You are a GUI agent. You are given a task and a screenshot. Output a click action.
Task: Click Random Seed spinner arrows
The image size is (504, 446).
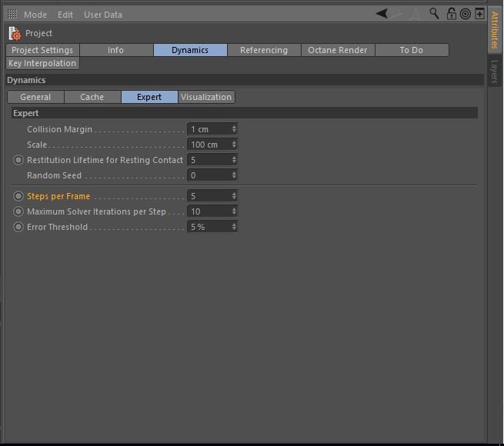[234, 175]
